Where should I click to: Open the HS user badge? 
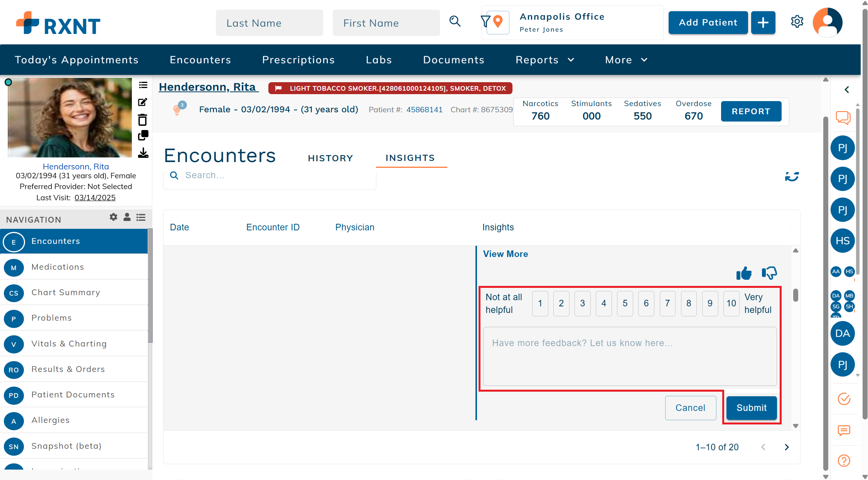(843, 241)
